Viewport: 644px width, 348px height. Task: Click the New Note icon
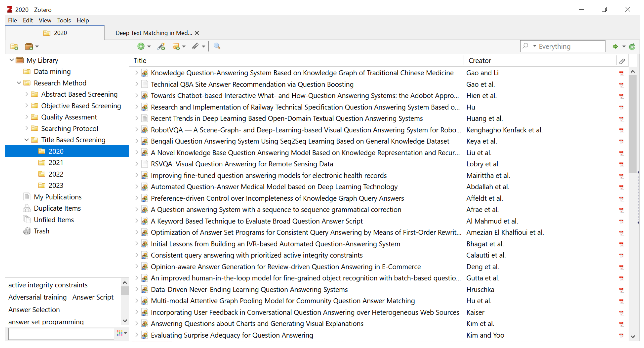coord(176,46)
